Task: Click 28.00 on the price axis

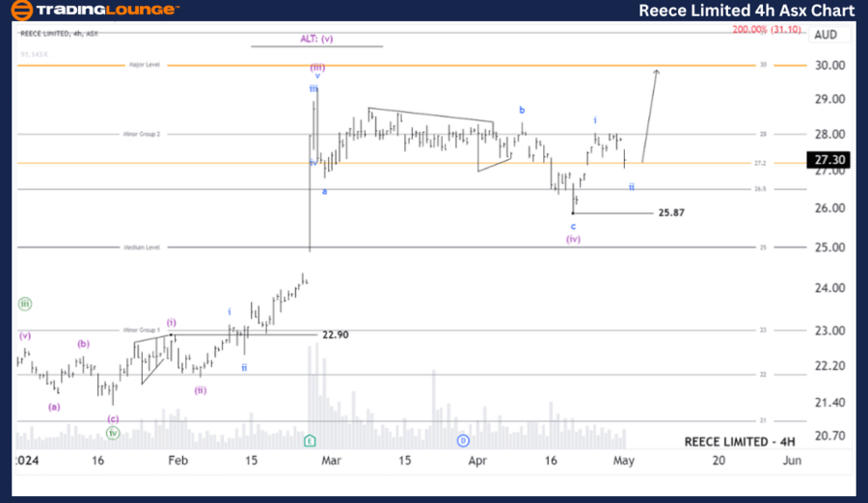Action: 829,135
